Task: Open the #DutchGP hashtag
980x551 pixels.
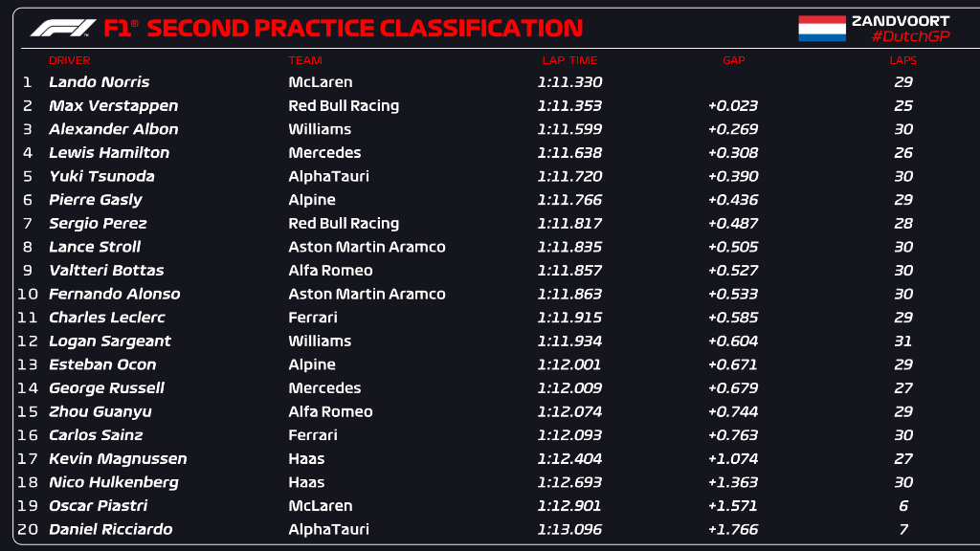Action: pyautogui.click(x=911, y=36)
